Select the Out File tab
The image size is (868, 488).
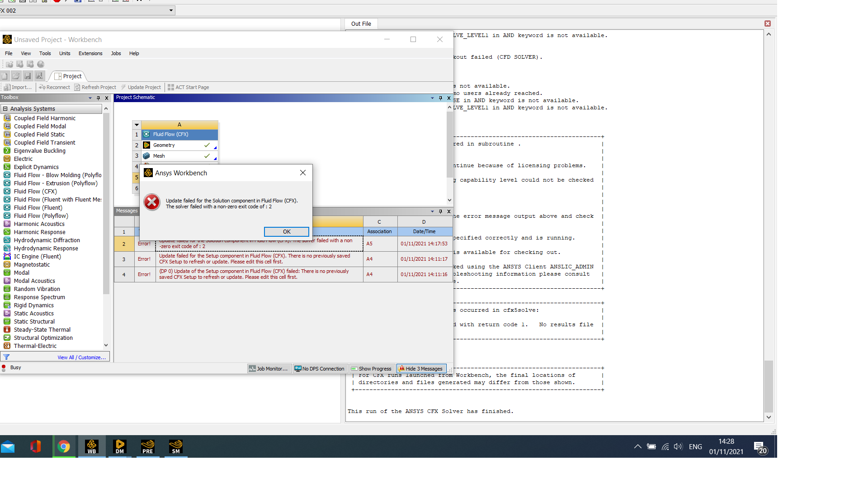(361, 24)
